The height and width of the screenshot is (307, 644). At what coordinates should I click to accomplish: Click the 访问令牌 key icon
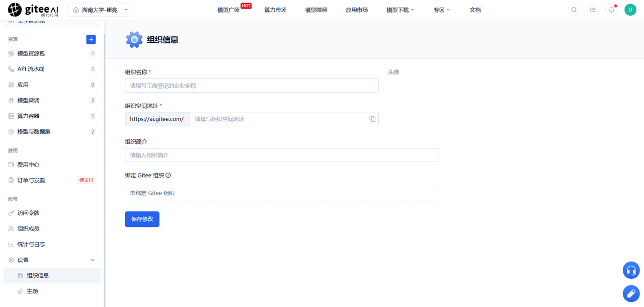[x=11, y=213]
